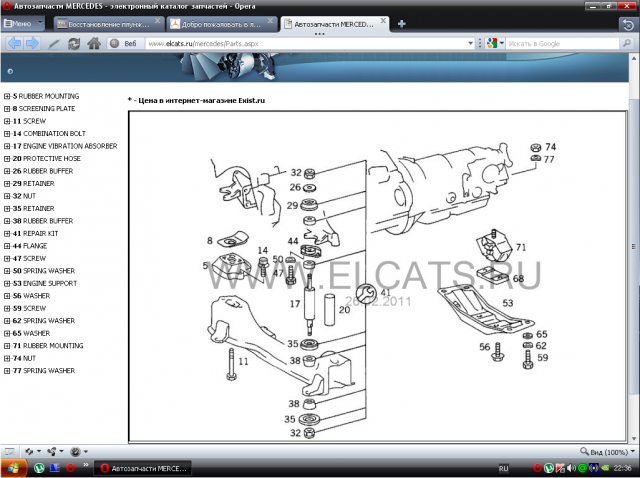This screenshot has height=478, width=640.
Task: Select the 50 SPRING WASHER tree item
Action: point(44,271)
